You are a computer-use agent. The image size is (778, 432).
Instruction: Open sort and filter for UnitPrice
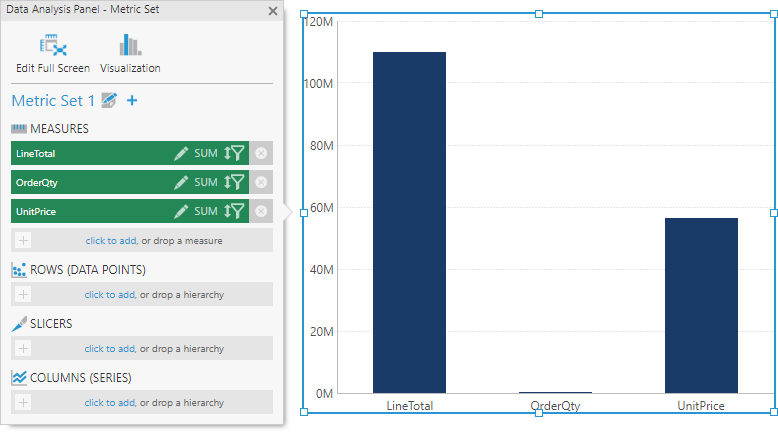(234, 211)
